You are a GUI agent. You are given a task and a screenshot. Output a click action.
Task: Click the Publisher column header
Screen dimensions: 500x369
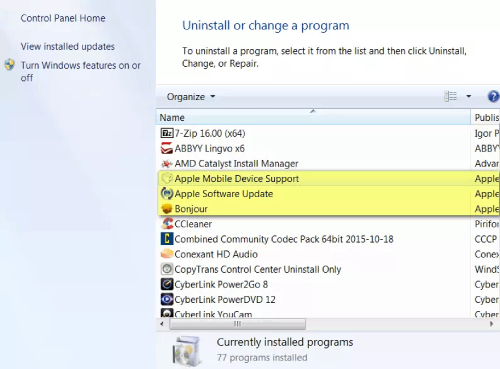tap(486, 117)
